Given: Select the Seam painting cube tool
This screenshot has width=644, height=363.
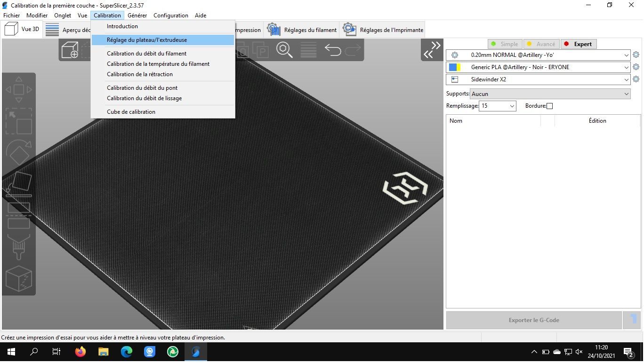Looking at the screenshot, I should click(19, 278).
